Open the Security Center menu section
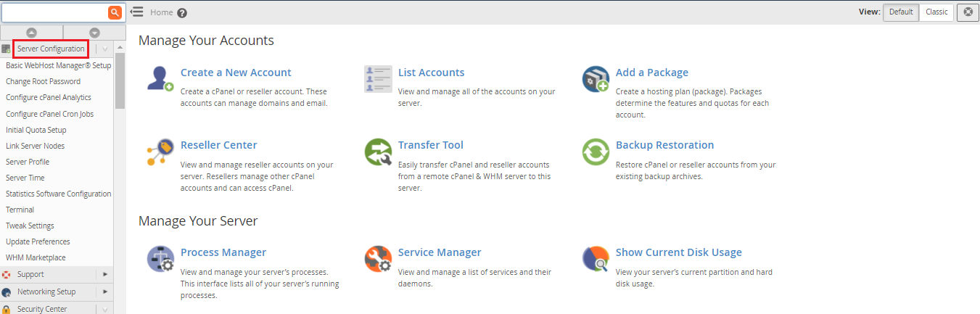This screenshot has width=980, height=314. [x=42, y=309]
